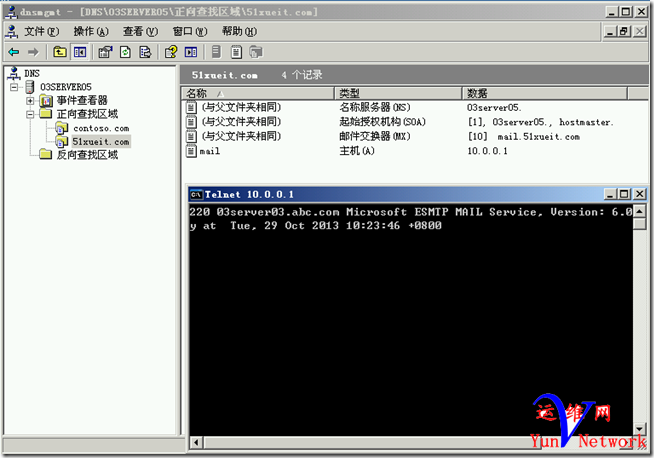The image size is (654, 458).
Task: Click the mail host record icon
Action: tap(191, 151)
